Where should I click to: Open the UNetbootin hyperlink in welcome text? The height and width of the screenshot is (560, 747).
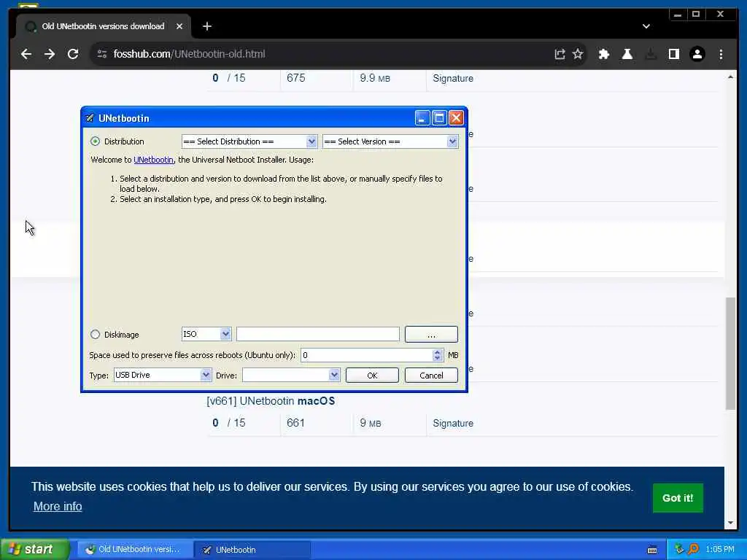pos(153,160)
